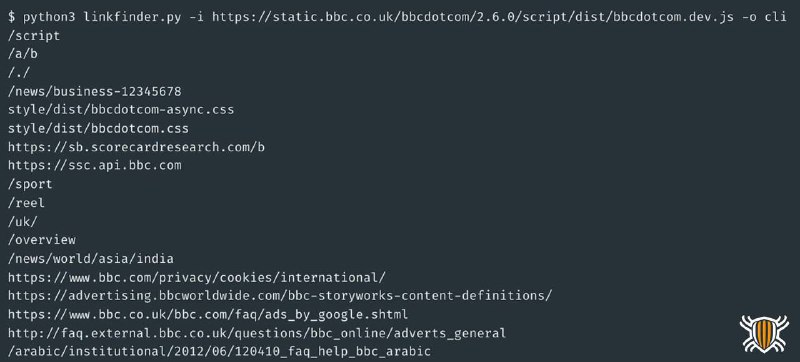Click the ads_by_google.shtml URL

208,315
